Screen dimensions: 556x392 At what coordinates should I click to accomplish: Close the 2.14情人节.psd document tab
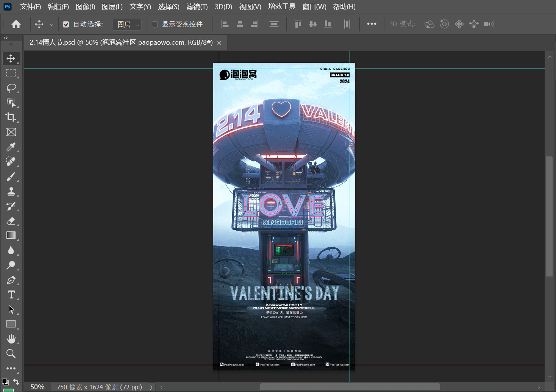(x=219, y=43)
